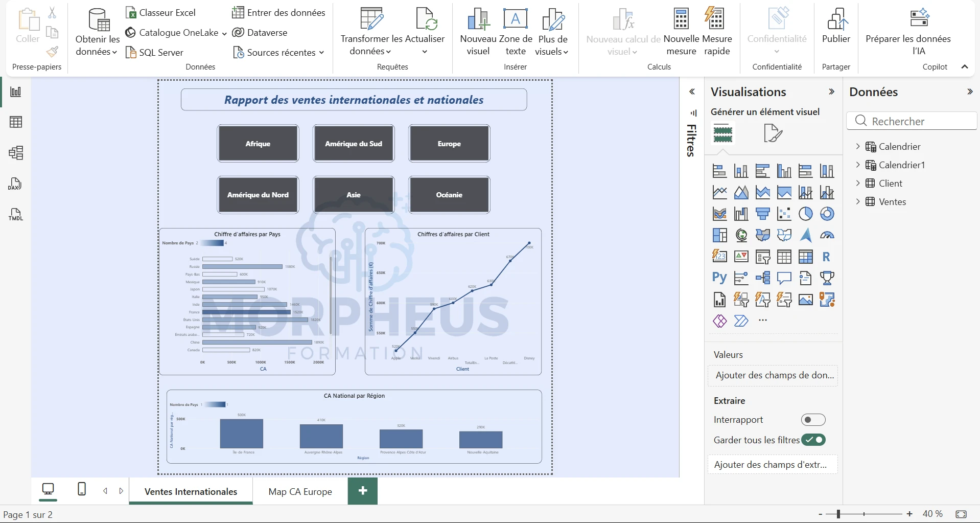The width and height of the screenshot is (980, 523).
Task: Add a new page tab
Action: tap(363, 491)
